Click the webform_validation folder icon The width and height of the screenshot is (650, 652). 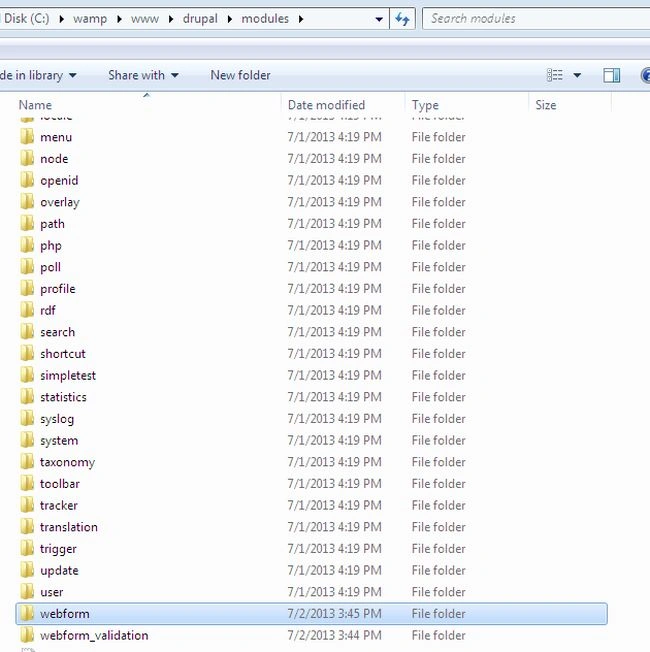(x=27, y=635)
